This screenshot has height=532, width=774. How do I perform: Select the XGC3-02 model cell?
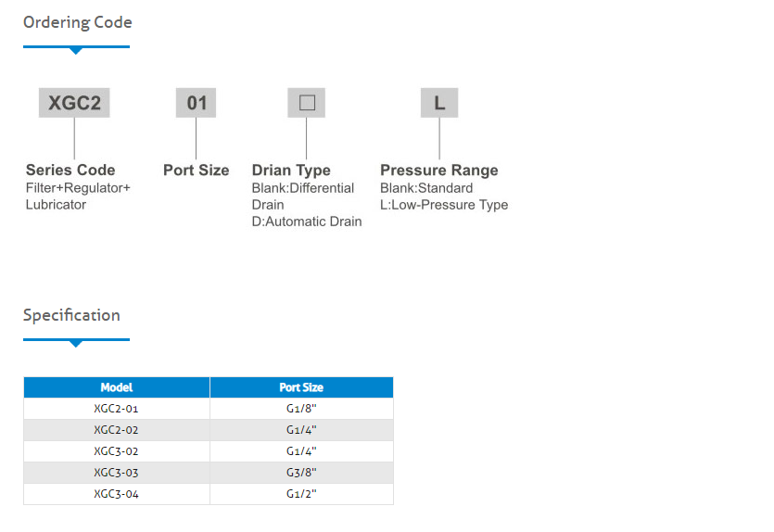point(117,451)
